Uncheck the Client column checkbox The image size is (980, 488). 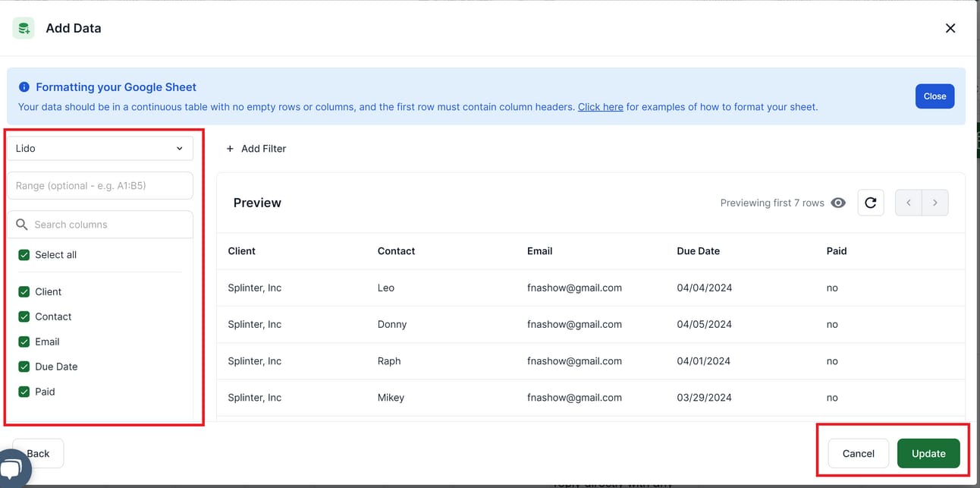[24, 292]
